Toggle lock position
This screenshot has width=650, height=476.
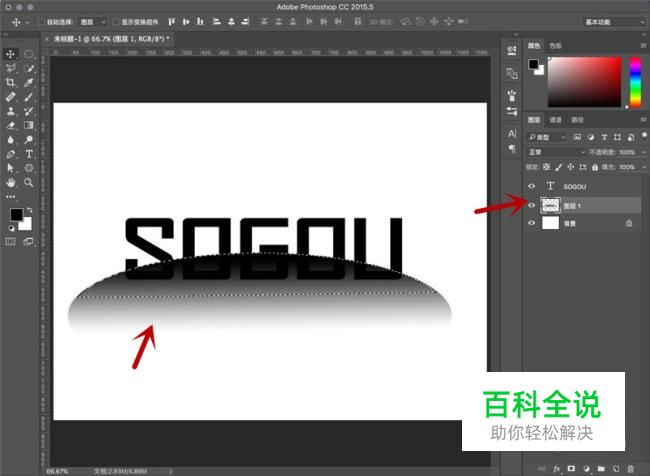570,167
